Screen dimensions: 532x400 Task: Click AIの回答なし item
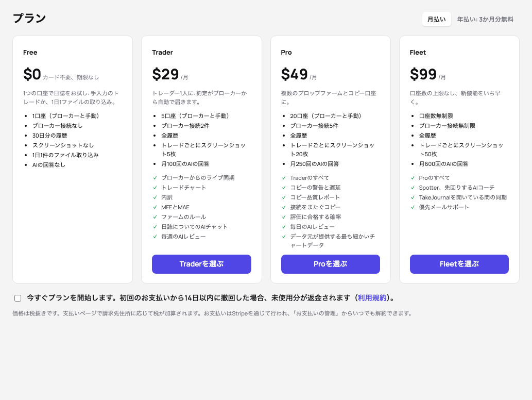tap(48, 164)
